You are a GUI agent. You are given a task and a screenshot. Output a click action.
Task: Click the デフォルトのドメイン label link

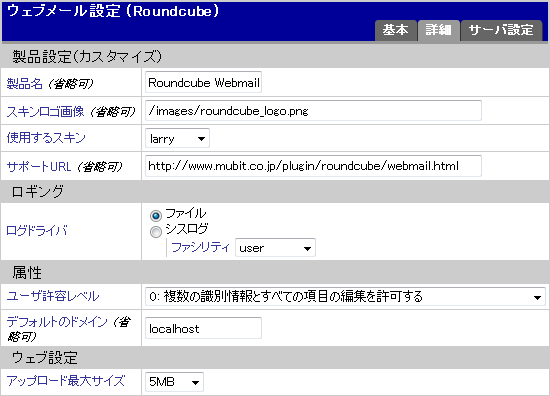(x=57, y=322)
